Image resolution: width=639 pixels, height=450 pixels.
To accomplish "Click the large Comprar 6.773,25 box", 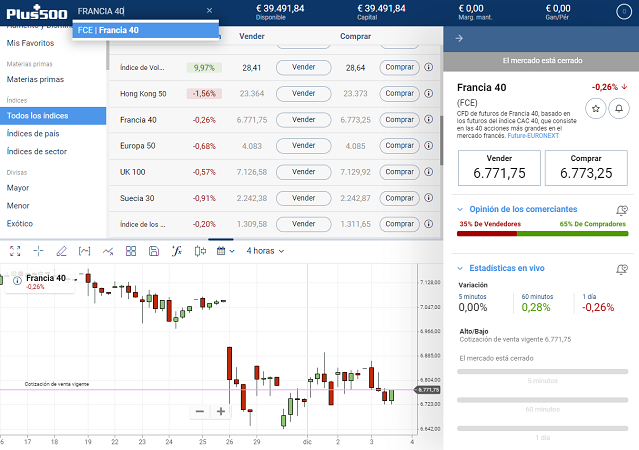I will [586, 168].
